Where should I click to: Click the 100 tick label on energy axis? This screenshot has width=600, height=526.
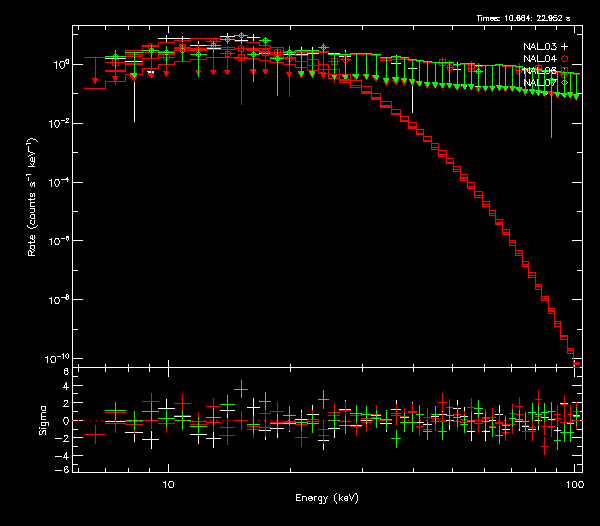[x=575, y=484]
